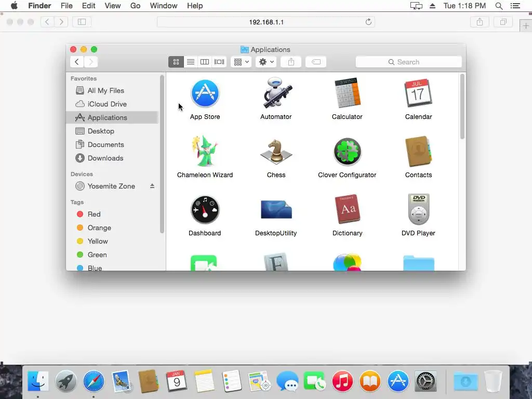Click the Safari address bar showing 192.168.1.1

click(x=266, y=22)
